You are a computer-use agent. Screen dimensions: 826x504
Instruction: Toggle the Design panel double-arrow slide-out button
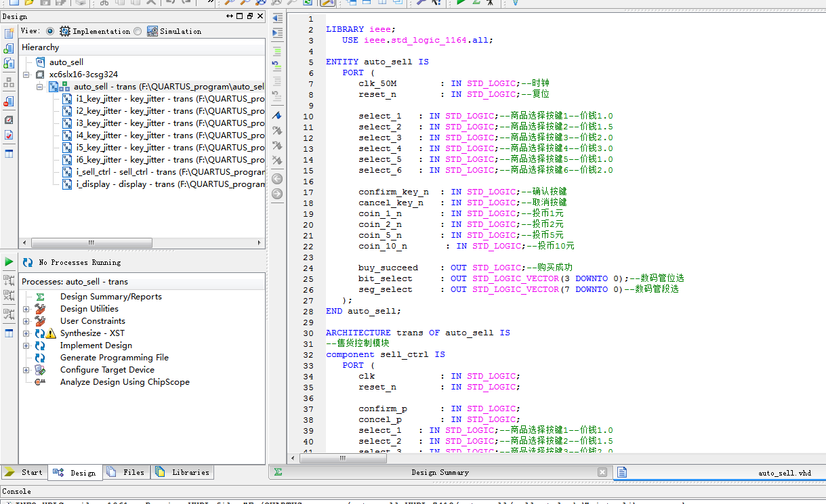point(229,16)
